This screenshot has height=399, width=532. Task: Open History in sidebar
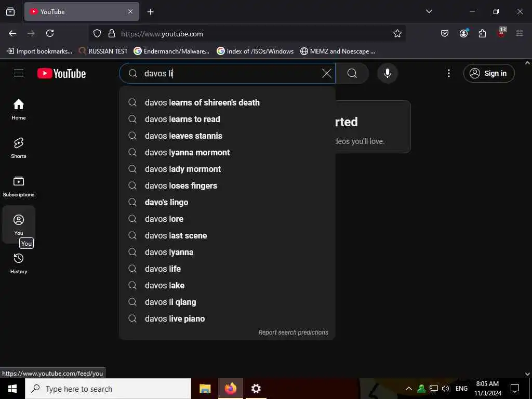click(19, 263)
